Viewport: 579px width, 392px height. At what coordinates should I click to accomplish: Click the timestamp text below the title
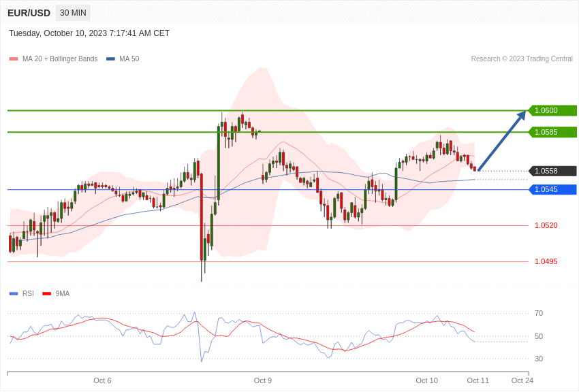point(89,33)
